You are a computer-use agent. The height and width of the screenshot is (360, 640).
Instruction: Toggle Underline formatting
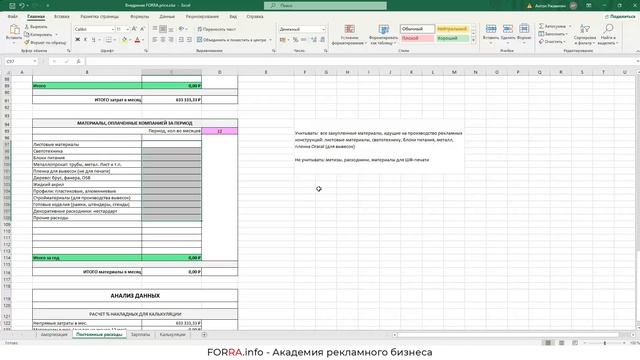(93, 40)
